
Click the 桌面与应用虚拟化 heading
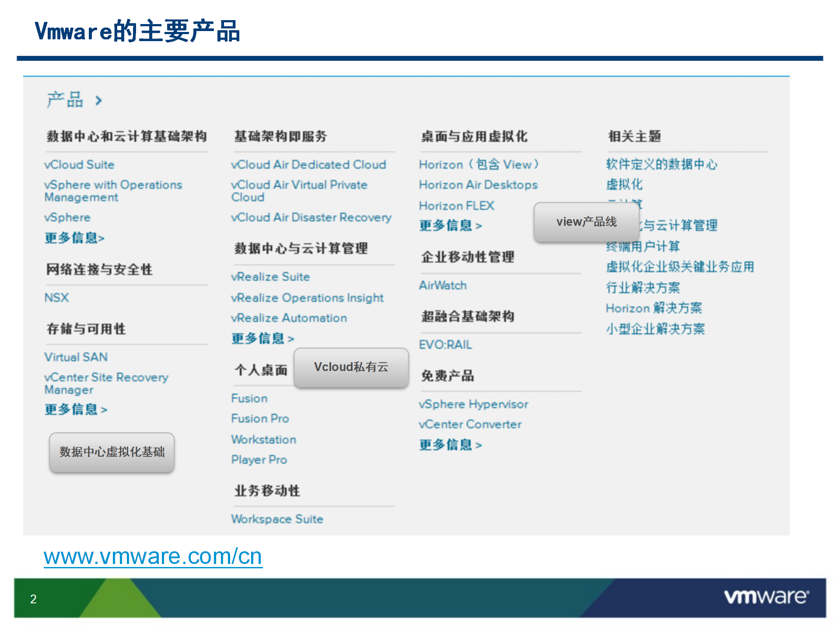pos(474,136)
